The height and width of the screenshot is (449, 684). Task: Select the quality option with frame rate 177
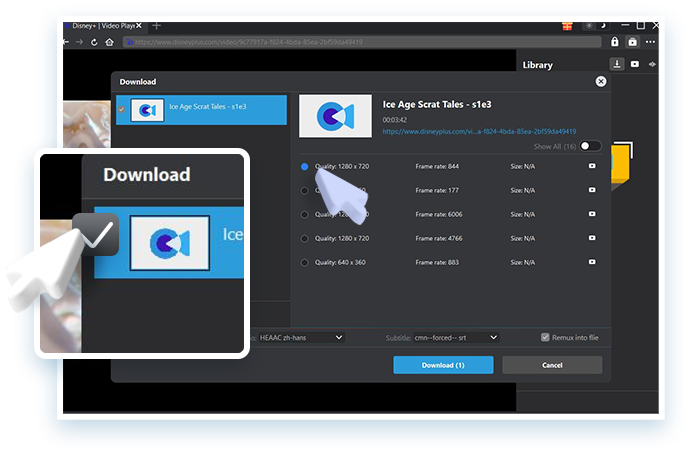click(304, 191)
